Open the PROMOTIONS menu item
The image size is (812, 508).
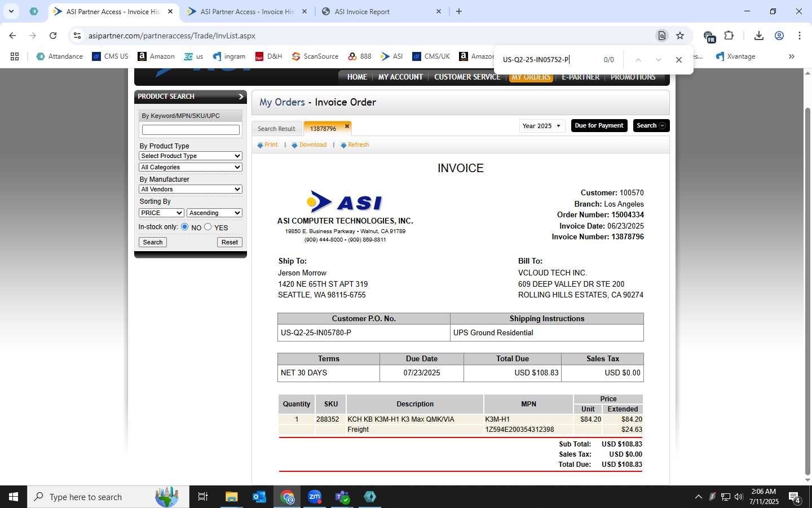click(633, 77)
